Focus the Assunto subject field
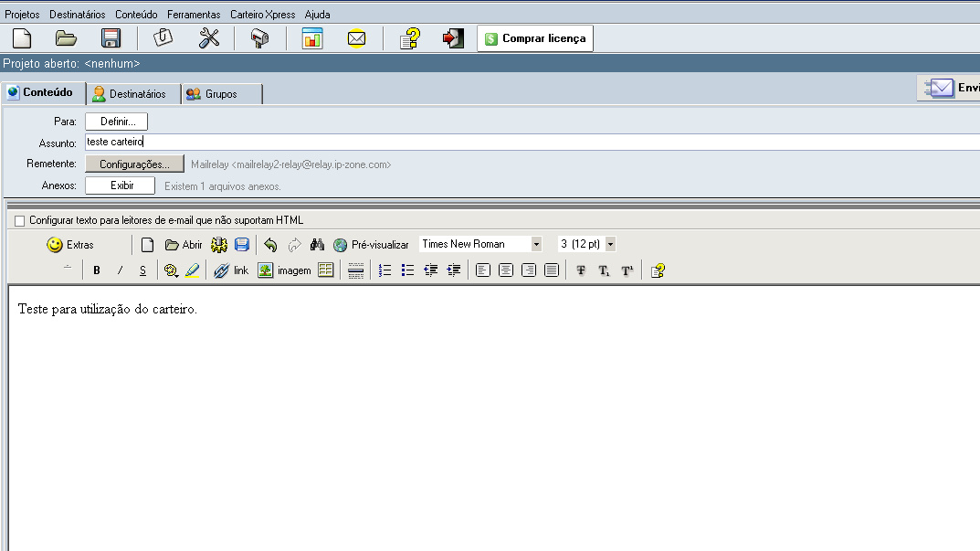 (532, 142)
